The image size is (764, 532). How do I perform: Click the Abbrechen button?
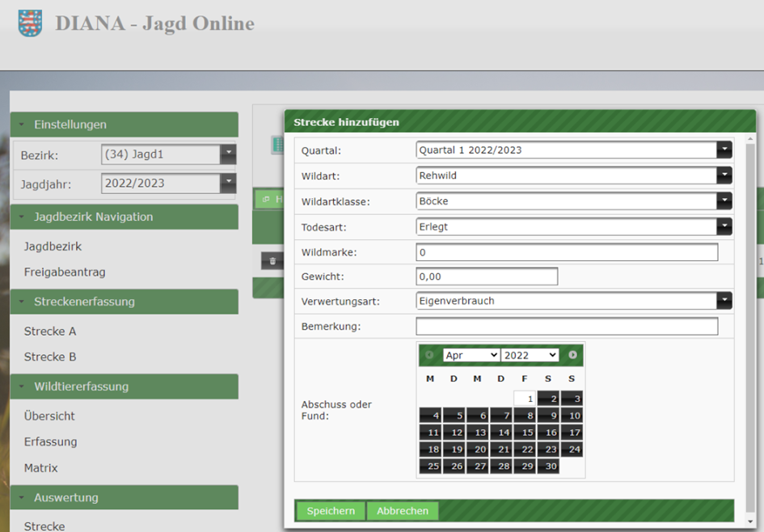(x=402, y=511)
